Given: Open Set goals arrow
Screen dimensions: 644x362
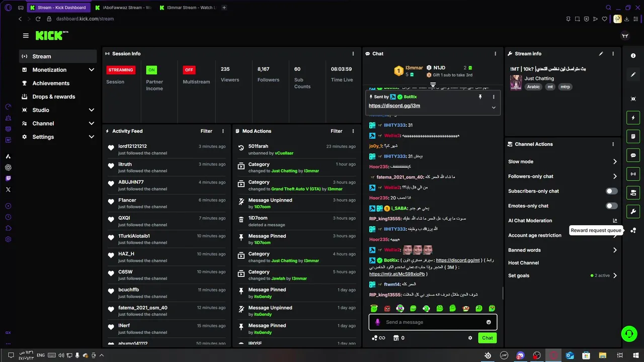Looking at the screenshot, I should click(614, 276).
